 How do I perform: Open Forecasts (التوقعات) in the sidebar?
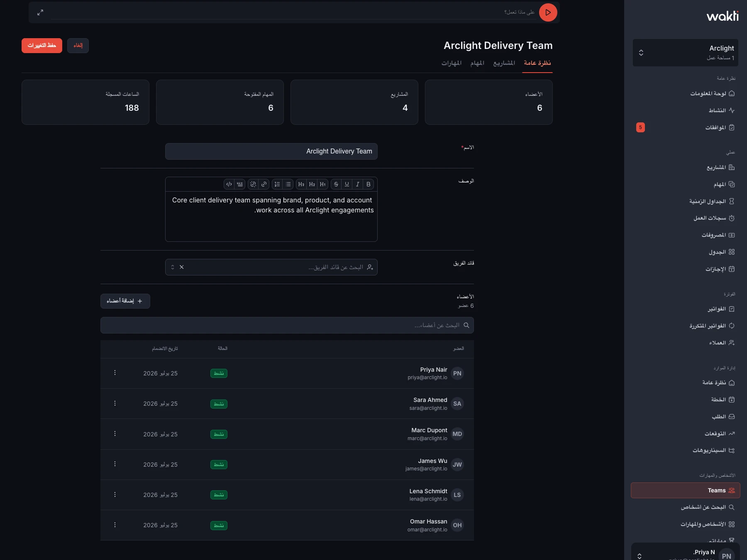click(x=686, y=434)
